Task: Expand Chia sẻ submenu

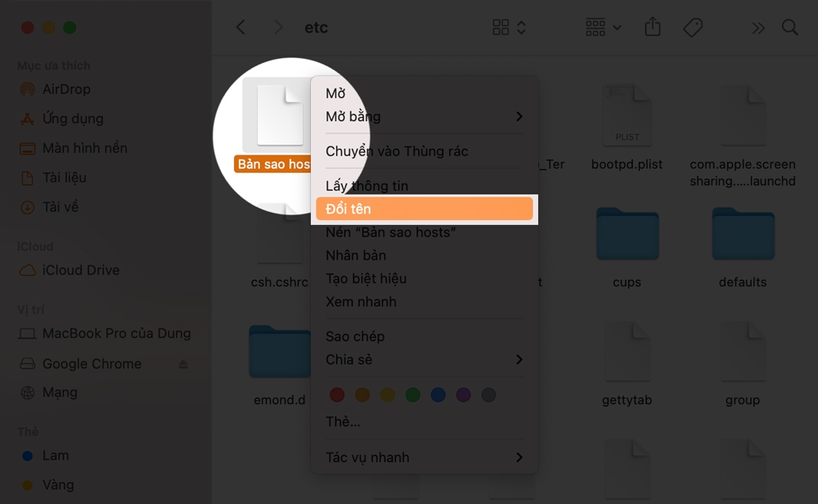Action: click(x=424, y=359)
